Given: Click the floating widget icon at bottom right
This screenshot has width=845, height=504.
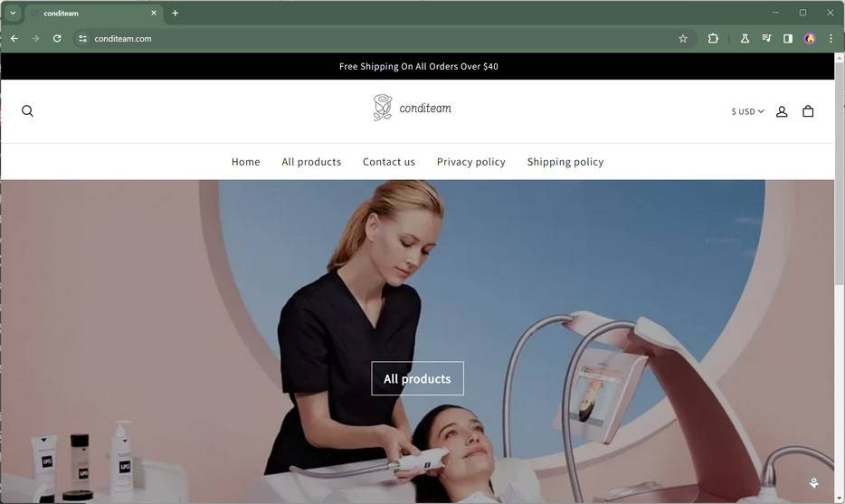Looking at the screenshot, I should [813, 483].
